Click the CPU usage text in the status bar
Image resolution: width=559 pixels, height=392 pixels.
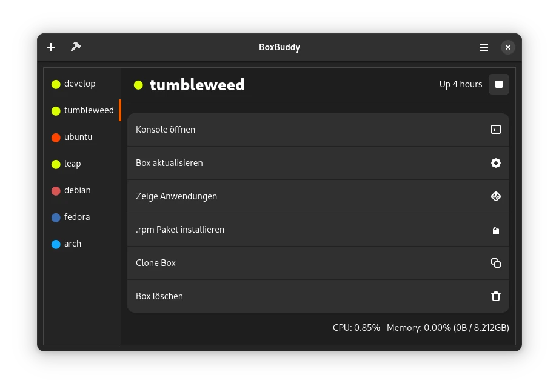[355, 327]
